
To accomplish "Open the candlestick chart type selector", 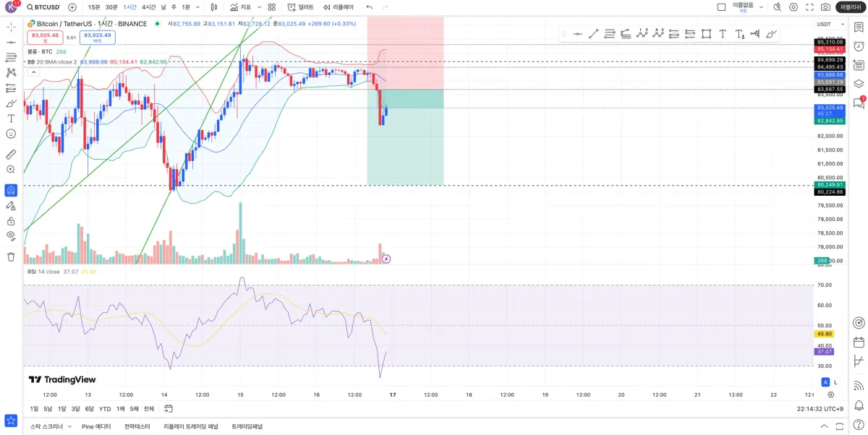I will pyautogui.click(x=213, y=7).
